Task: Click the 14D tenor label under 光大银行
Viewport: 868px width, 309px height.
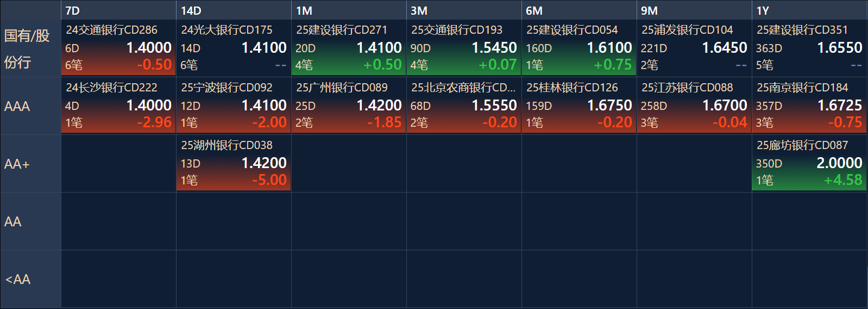Action: pyautogui.click(x=191, y=48)
